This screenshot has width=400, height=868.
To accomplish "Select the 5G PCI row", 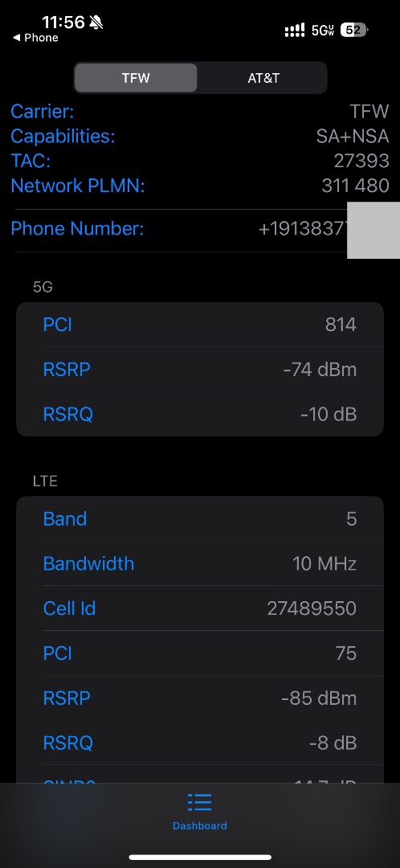I will (x=200, y=325).
